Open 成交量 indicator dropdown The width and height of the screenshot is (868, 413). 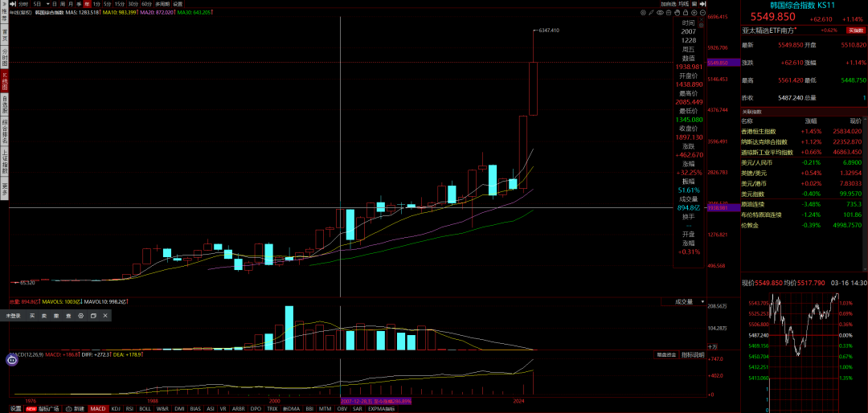(684, 302)
